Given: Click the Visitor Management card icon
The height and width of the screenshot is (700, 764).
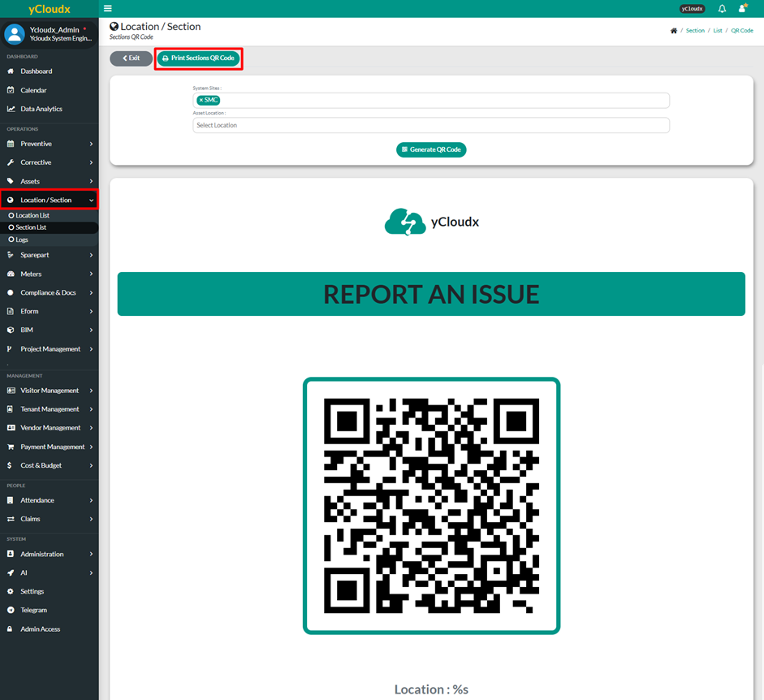Looking at the screenshot, I should tap(11, 391).
